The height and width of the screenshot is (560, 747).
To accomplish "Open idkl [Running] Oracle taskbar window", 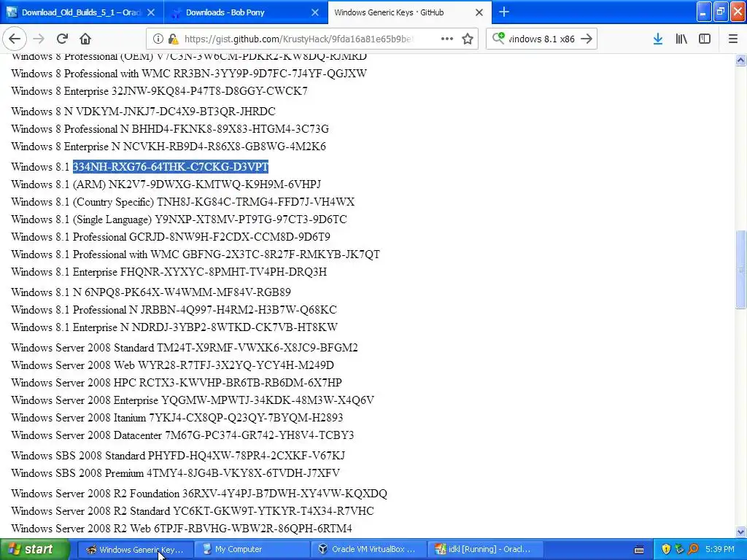I will pyautogui.click(x=485, y=549).
